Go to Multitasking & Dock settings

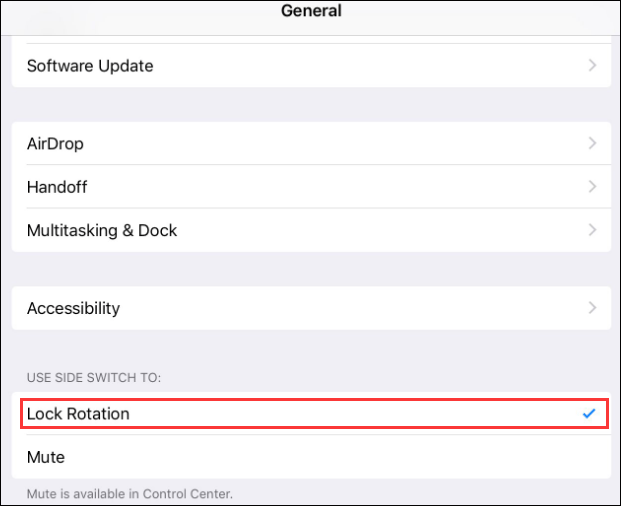[102, 230]
